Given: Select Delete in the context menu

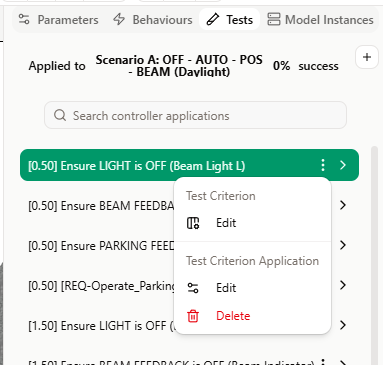Looking at the screenshot, I should pyautogui.click(x=252, y=316).
